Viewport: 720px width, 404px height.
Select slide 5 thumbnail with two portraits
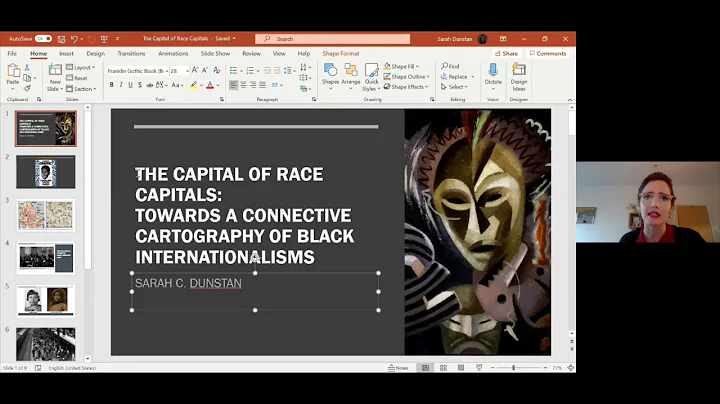(45, 301)
